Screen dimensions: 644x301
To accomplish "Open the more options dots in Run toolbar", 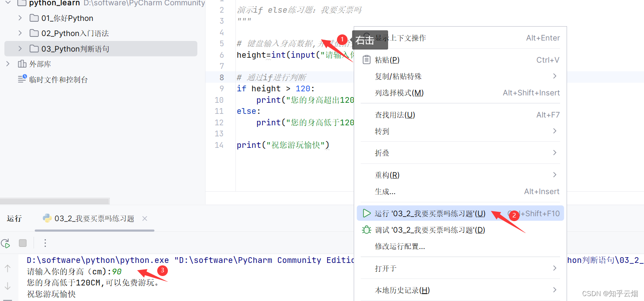I will [45, 243].
